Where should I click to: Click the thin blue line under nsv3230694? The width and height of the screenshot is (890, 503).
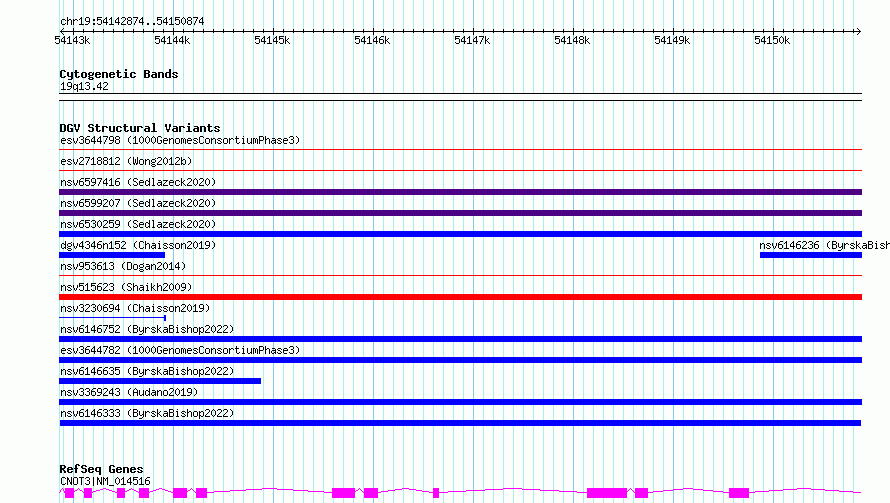click(x=112, y=318)
